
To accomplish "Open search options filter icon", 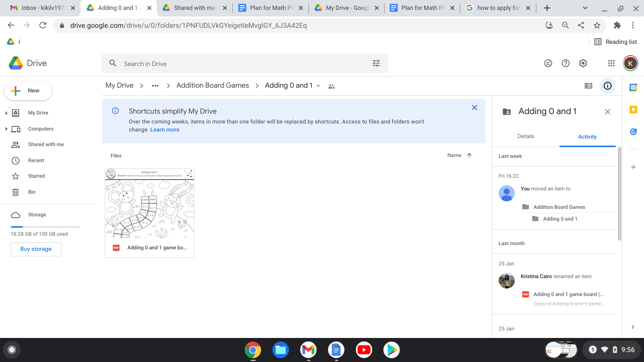I will pos(376,64).
